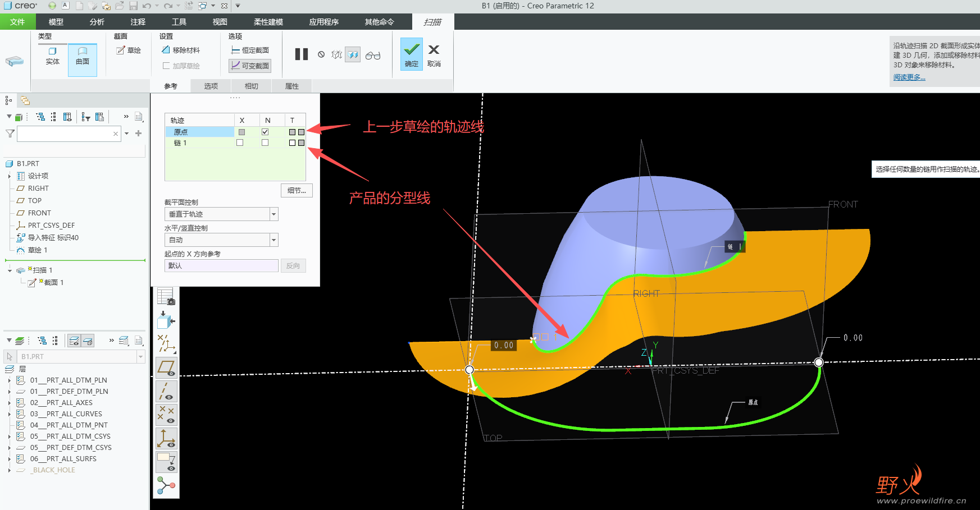This screenshot has height=510, width=980.
Task: Click the green checkmark 确定 confirm icon
Action: [x=411, y=50]
